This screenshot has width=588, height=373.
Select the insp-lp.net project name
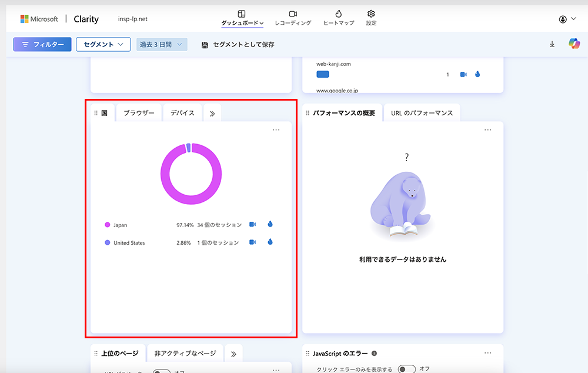(x=133, y=19)
